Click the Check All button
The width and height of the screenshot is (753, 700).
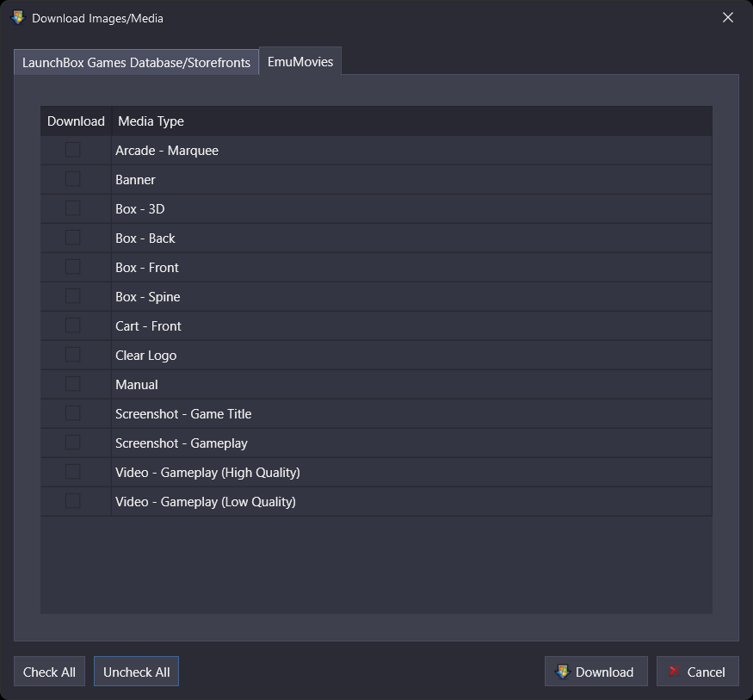(x=49, y=672)
